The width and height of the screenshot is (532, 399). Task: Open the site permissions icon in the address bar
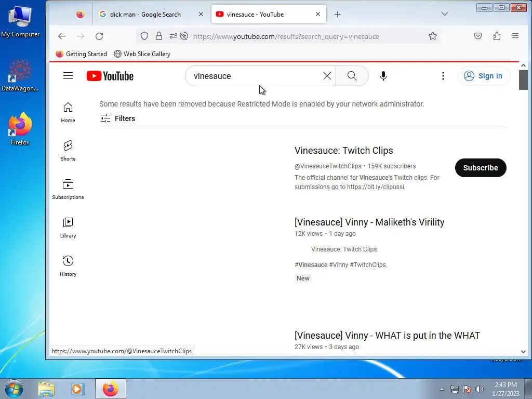coord(174,36)
